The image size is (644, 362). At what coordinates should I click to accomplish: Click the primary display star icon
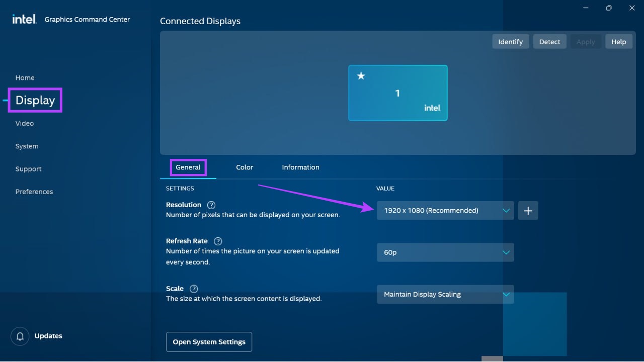point(361,76)
